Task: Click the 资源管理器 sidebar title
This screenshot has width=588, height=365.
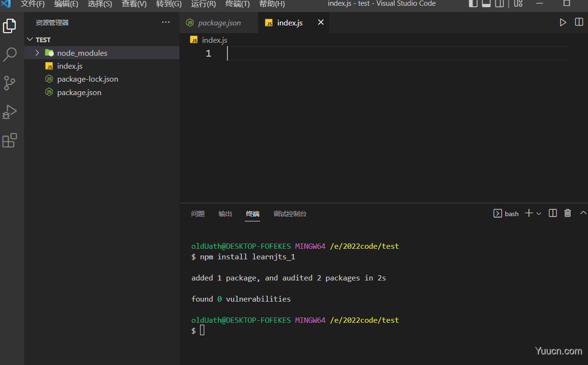Action: (x=52, y=23)
